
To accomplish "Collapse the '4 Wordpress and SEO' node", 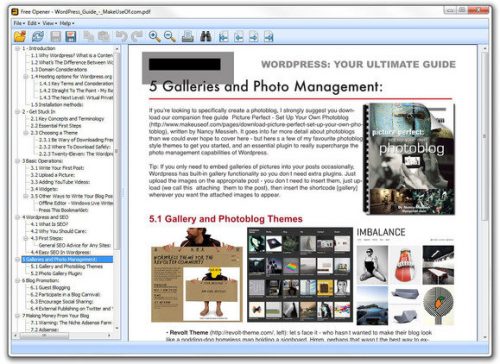I will click(17, 217).
